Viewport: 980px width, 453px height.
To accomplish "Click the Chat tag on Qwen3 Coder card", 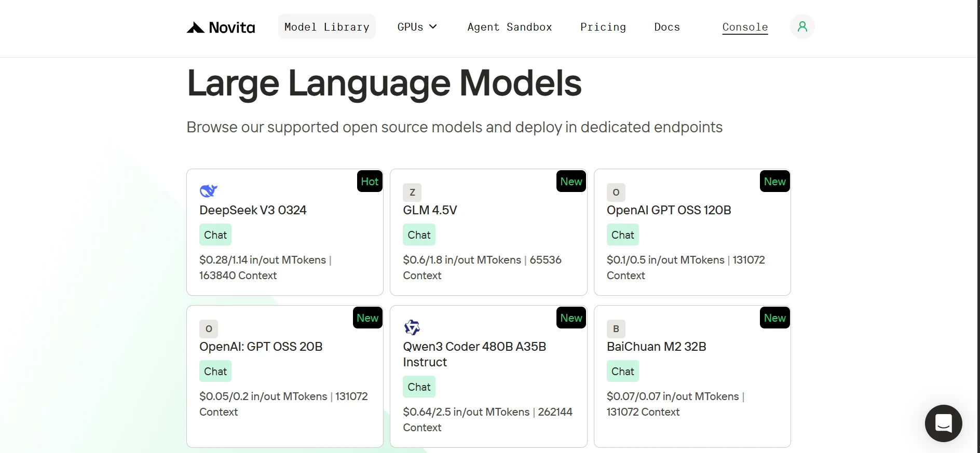I will (419, 387).
